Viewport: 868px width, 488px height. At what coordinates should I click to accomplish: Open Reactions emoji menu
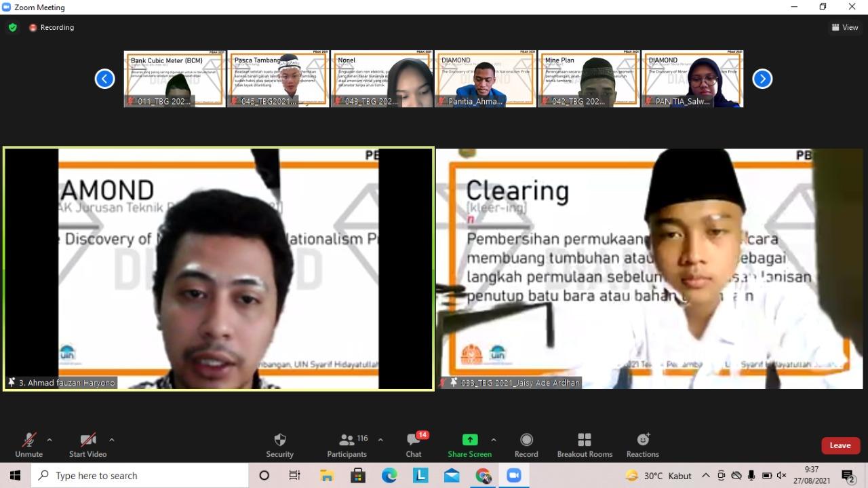pos(642,445)
